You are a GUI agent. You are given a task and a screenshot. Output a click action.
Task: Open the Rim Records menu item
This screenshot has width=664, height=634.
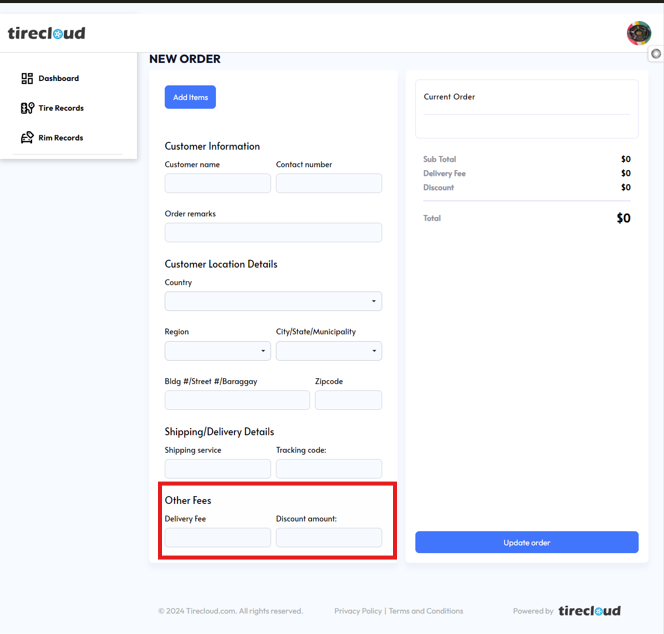[x=60, y=138]
